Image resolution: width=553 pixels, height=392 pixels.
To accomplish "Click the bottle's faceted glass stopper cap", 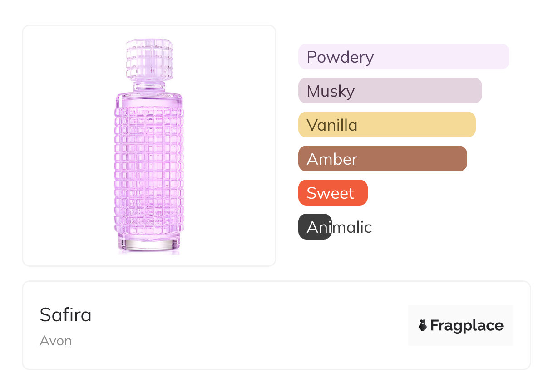I will (x=149, y=58).
